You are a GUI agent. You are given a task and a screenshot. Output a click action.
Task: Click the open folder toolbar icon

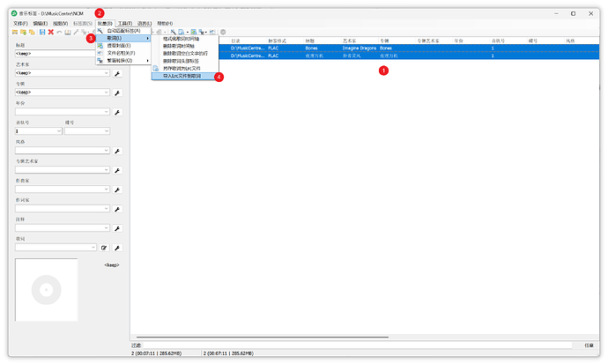(x=15, y=33)
